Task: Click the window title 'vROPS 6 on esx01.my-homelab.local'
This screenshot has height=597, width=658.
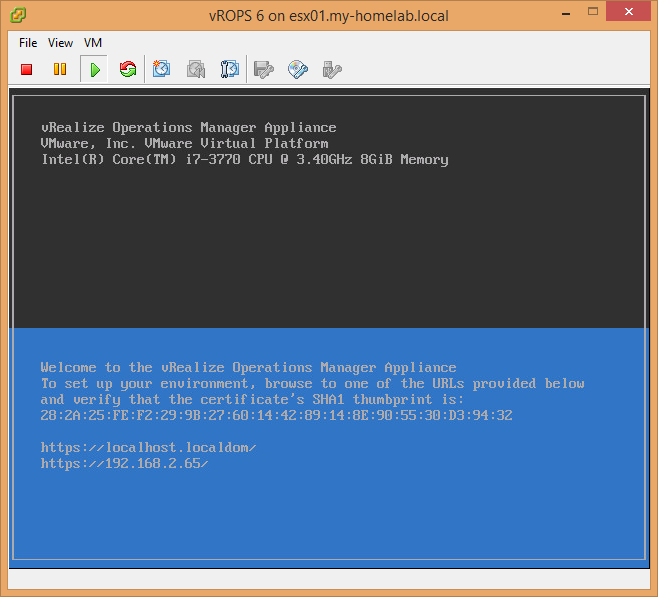Action: coord(326,14)
